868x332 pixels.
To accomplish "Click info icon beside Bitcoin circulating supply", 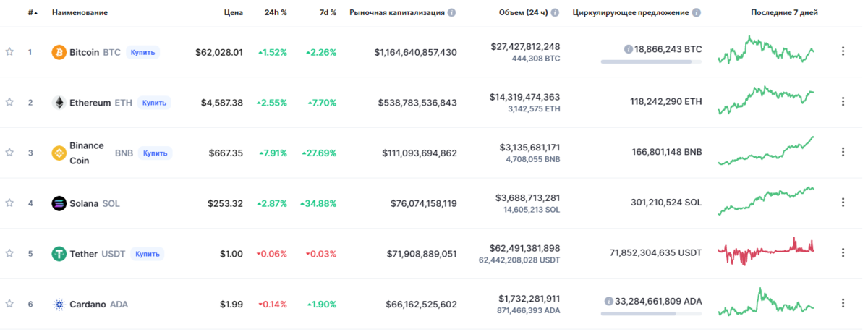I will tap(629, 49).
